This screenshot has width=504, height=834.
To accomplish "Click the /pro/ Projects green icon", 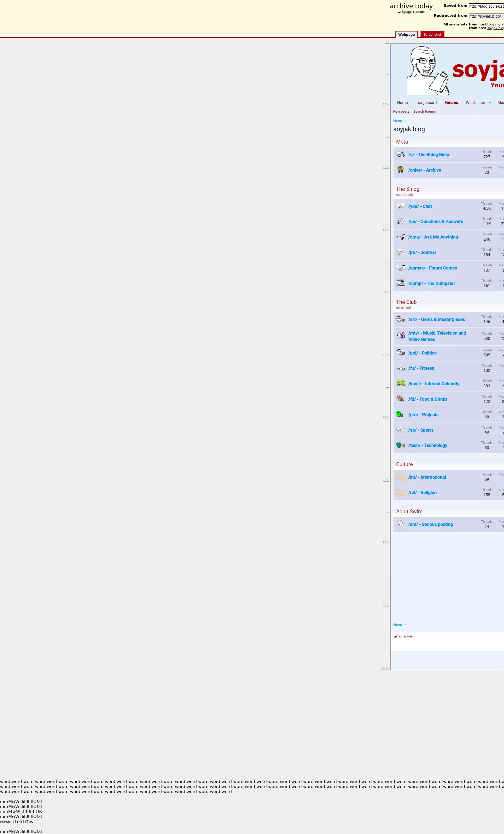I will [x=400, y=414].
